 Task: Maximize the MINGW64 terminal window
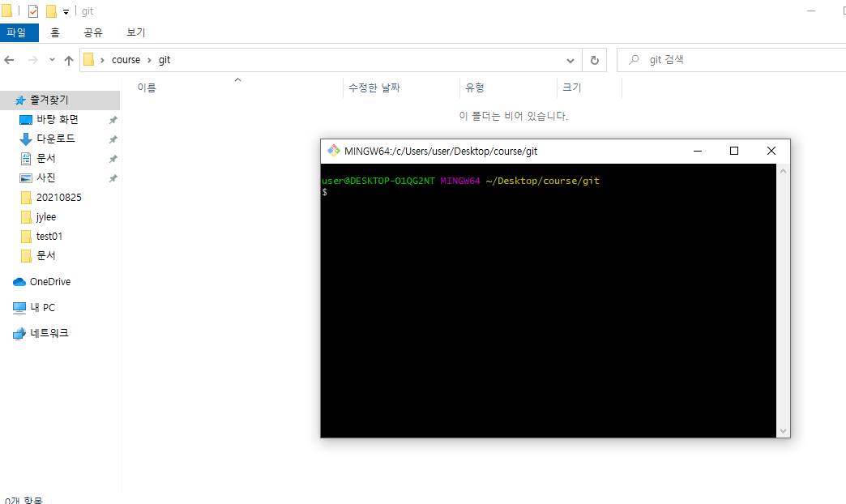734,151
